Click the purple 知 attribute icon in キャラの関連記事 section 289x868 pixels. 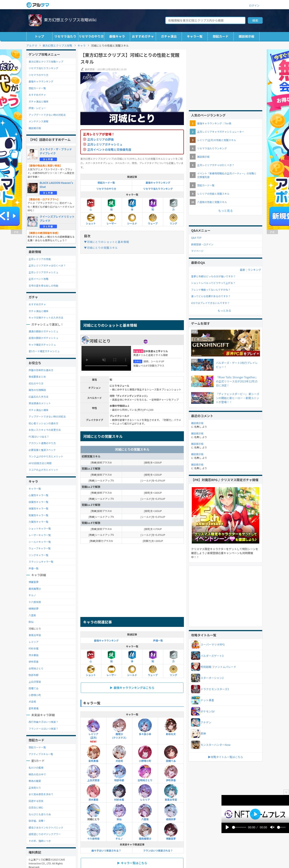click(153, 654)
